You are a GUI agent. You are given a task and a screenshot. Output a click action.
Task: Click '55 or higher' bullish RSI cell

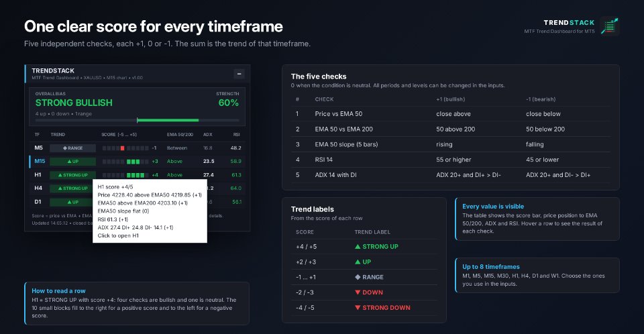click(453, 160)
